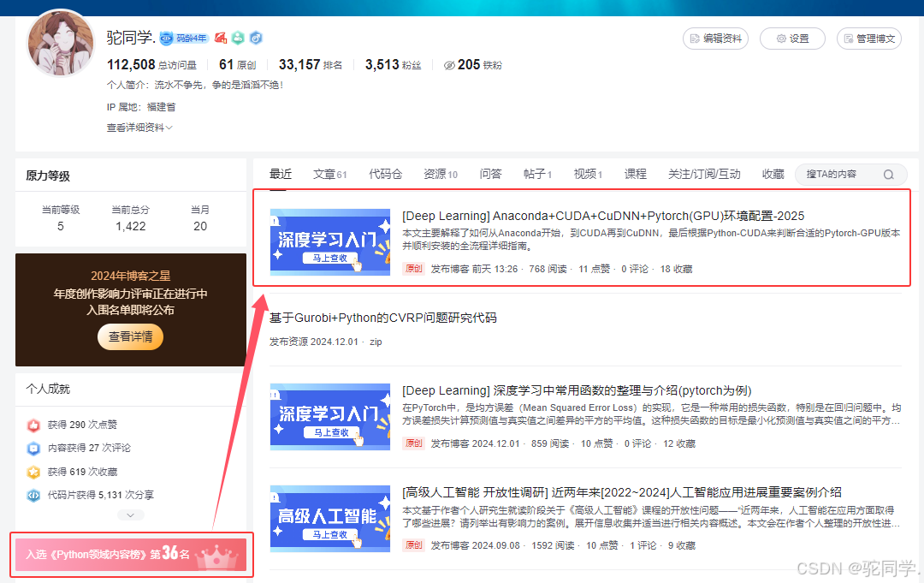Screen dimensions: 924x583
Task: Click 原创 tag on the Anaconda article
Action: [414, 269]
